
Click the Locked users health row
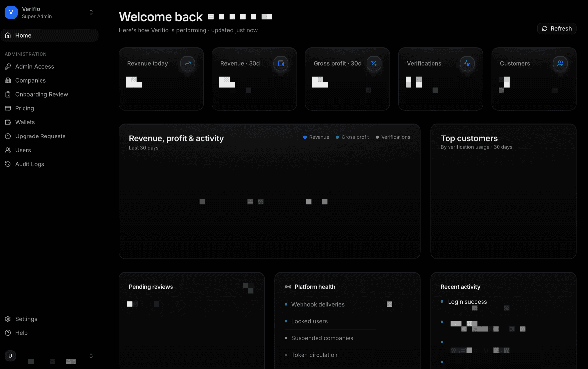pos(347,321)
